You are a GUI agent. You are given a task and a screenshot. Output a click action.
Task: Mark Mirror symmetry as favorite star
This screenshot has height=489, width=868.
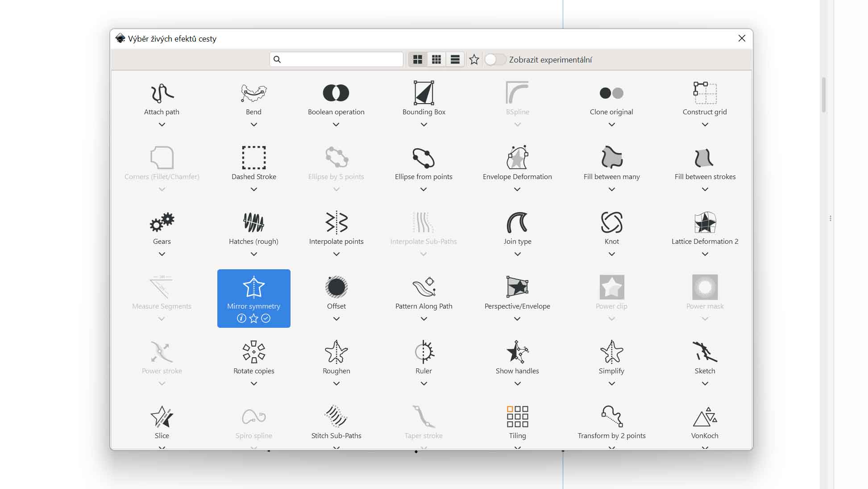click(x=253, y=318)
